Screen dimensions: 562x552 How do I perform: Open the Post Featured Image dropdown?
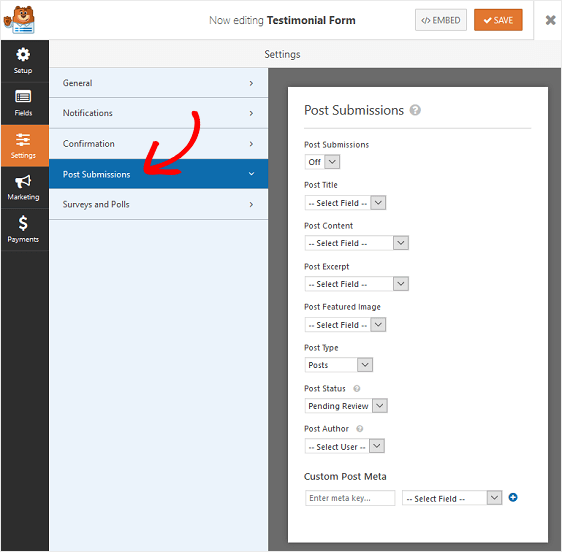345,325
